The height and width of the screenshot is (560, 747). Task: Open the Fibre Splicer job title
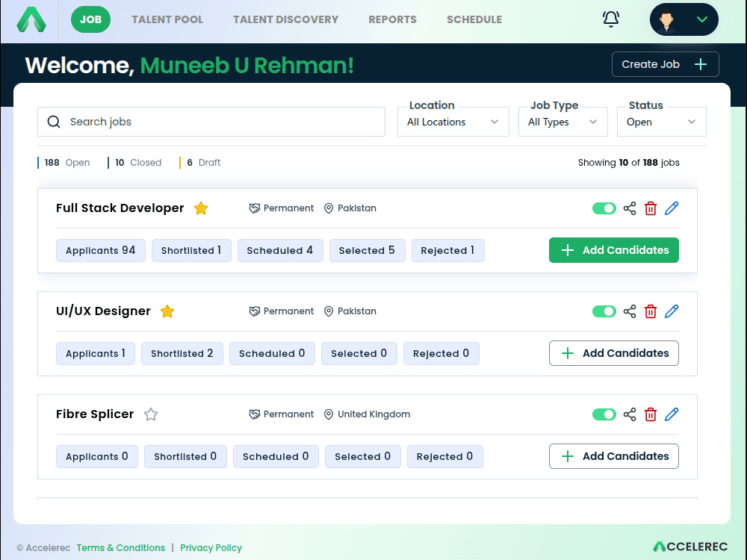[95, 414]
